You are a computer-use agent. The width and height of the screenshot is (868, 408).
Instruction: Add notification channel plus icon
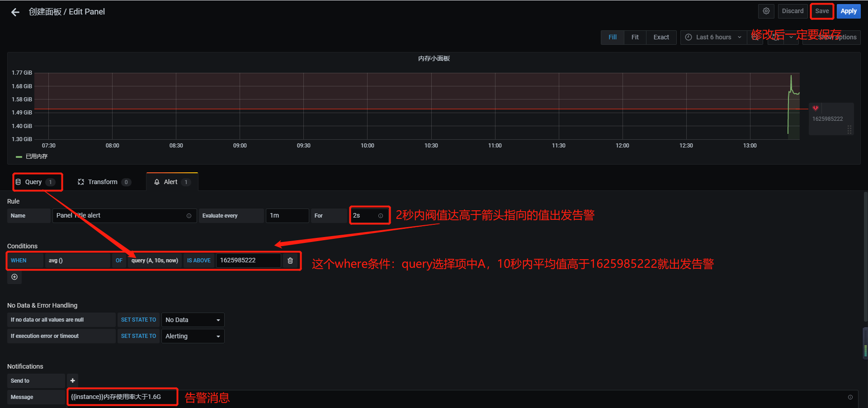coord(72,381)
